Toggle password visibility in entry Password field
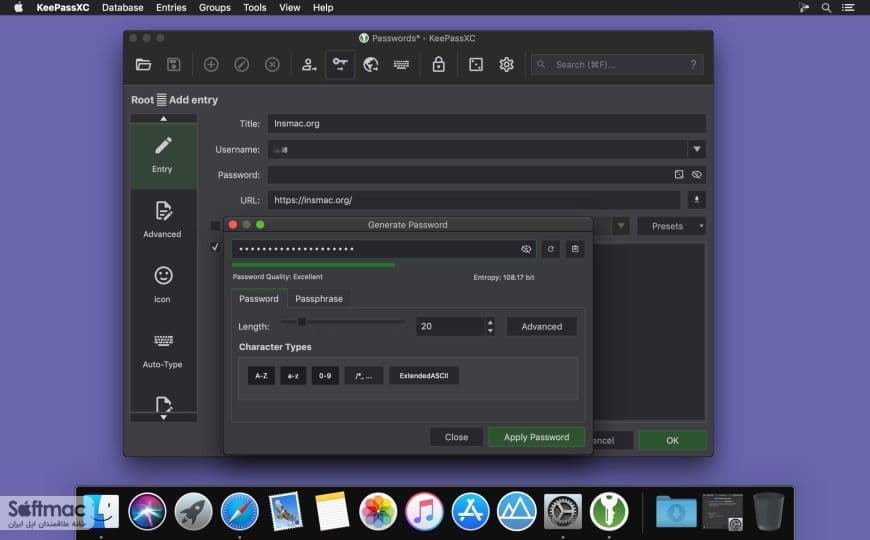This screenshot has width=870, height=540. coord(696,174)
